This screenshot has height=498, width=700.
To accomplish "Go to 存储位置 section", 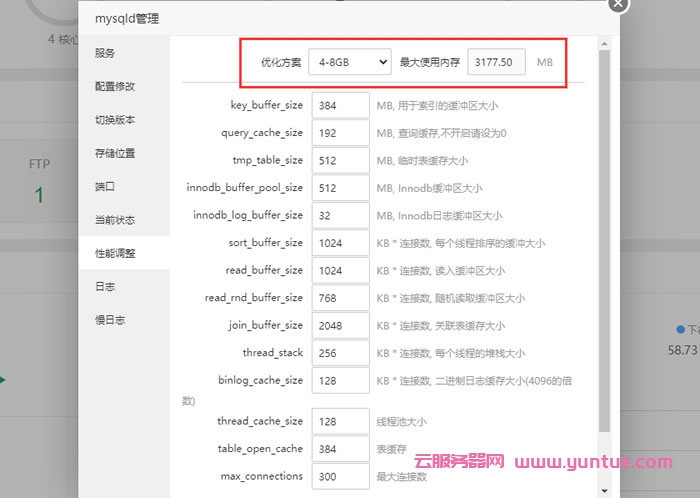I will tap(115, 153).
